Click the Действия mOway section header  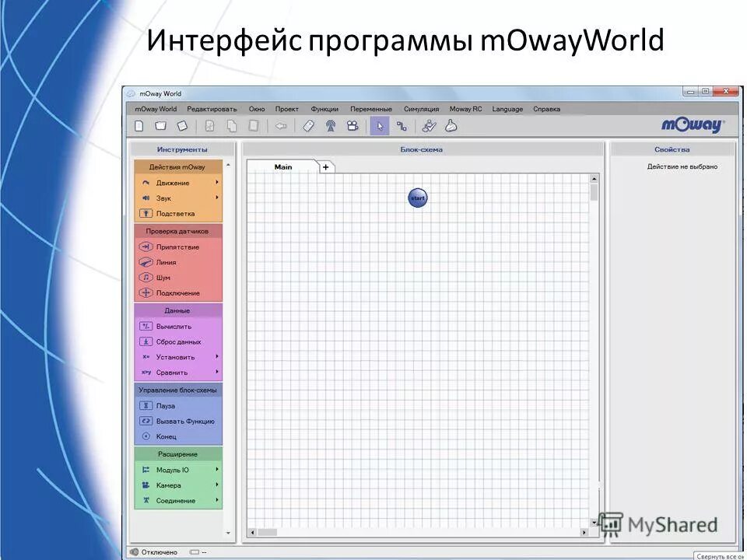point(177,167)
